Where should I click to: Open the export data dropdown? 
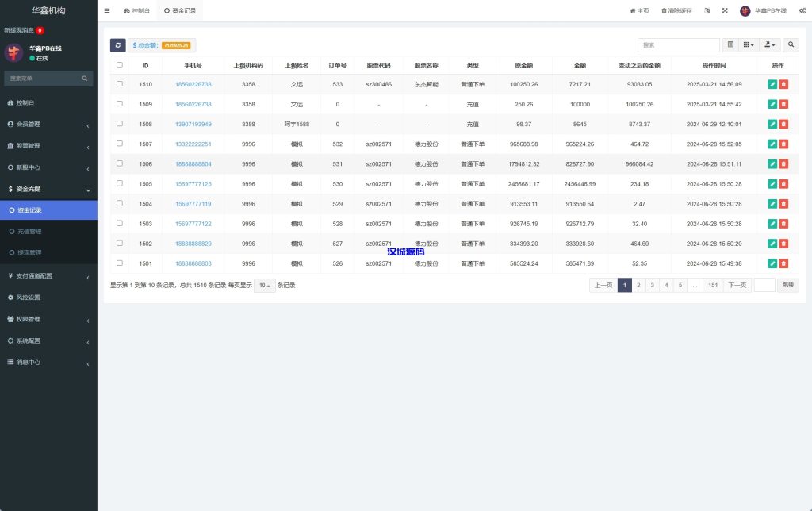(x=769, y=45)
